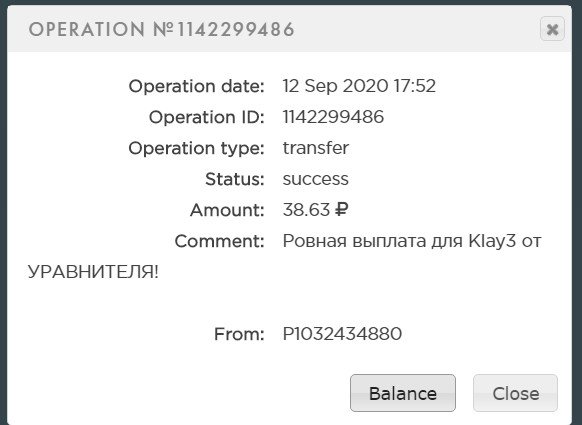582x425 pixels.
Task: Click the Operation type label
Action: 196,148
